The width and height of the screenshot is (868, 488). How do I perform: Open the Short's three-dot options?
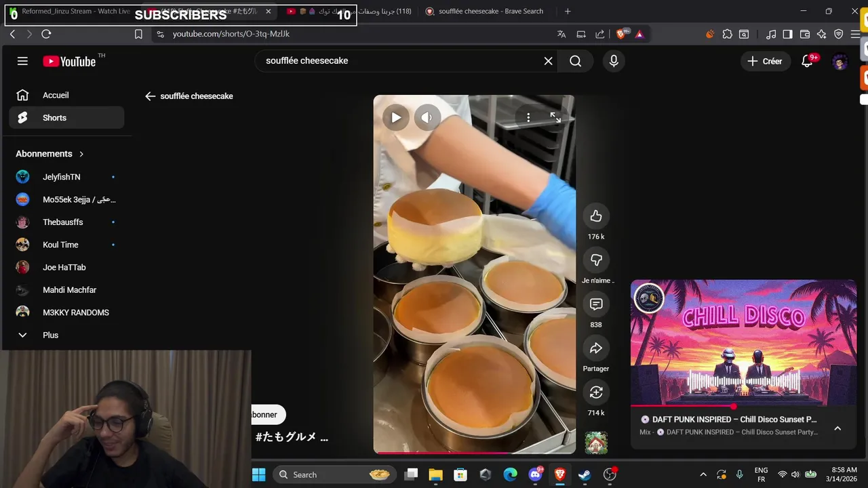point(528,118)
